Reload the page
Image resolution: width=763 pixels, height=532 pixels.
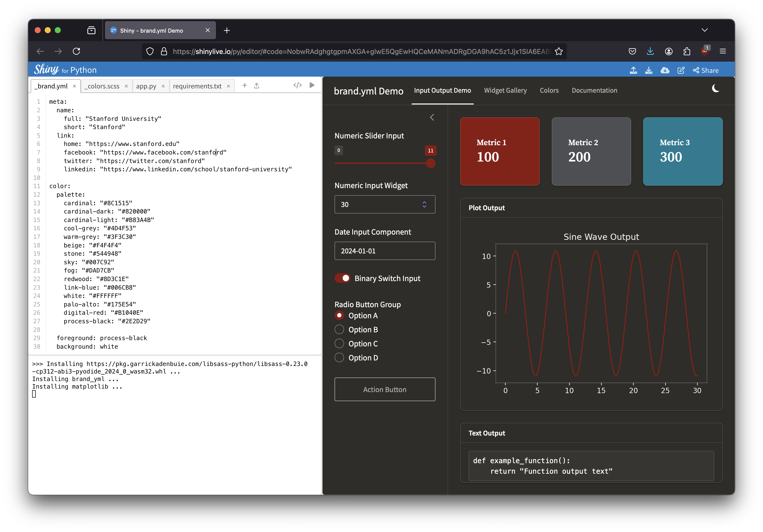[76, 51]
